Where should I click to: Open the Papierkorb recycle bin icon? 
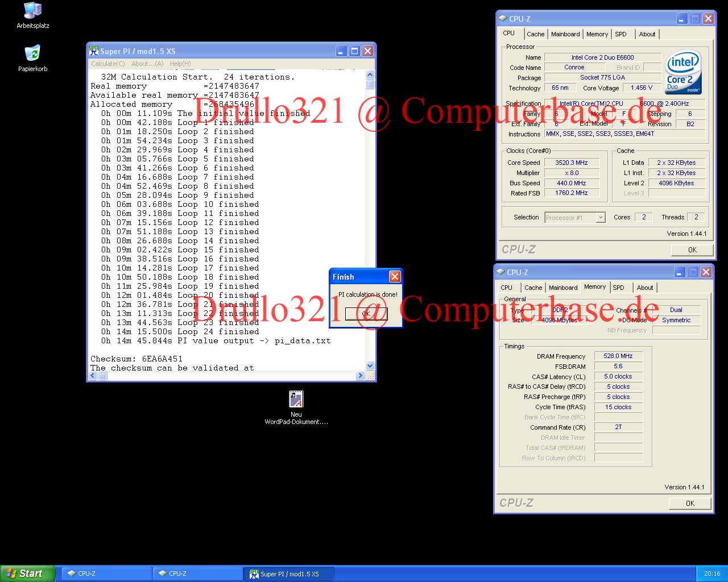(32, 59)
